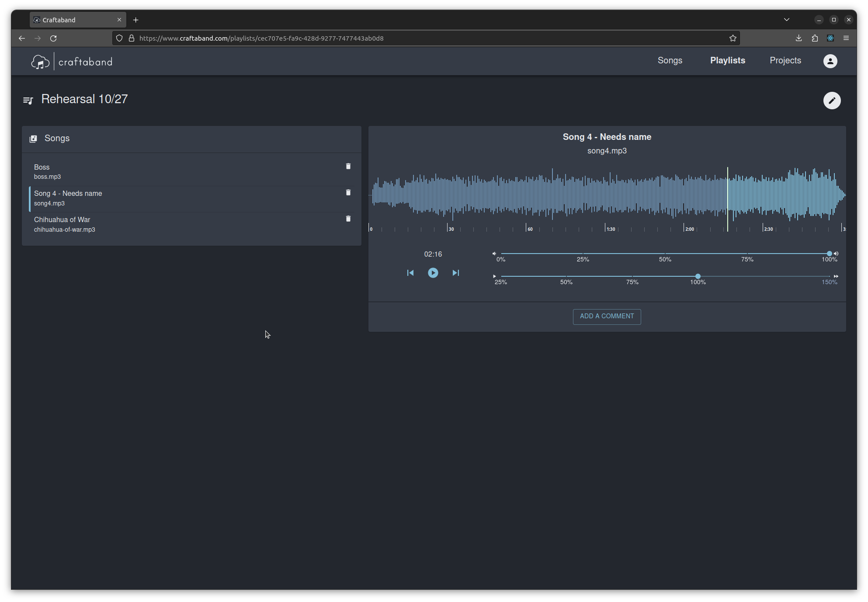
Task: Click the playback speed slider handle
Action: [698, 276]
